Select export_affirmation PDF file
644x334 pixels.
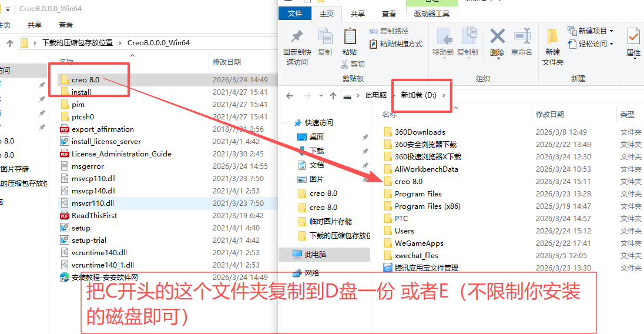pos(103,129)
